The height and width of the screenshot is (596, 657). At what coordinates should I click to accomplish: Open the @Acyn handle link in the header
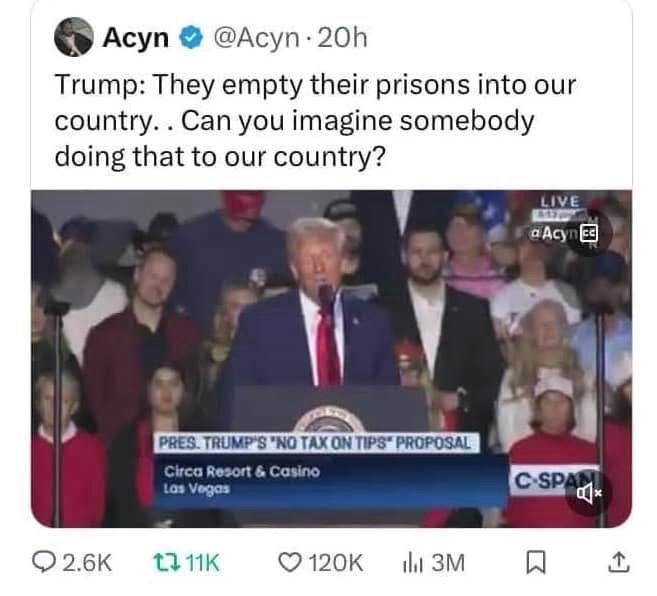(x=256, y=38)
